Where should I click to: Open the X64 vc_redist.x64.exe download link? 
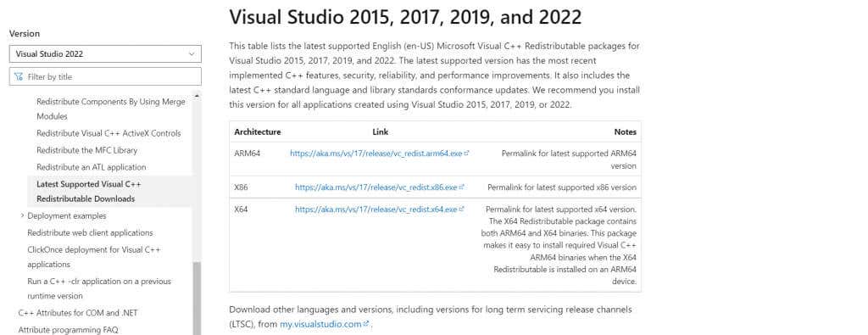376,209
